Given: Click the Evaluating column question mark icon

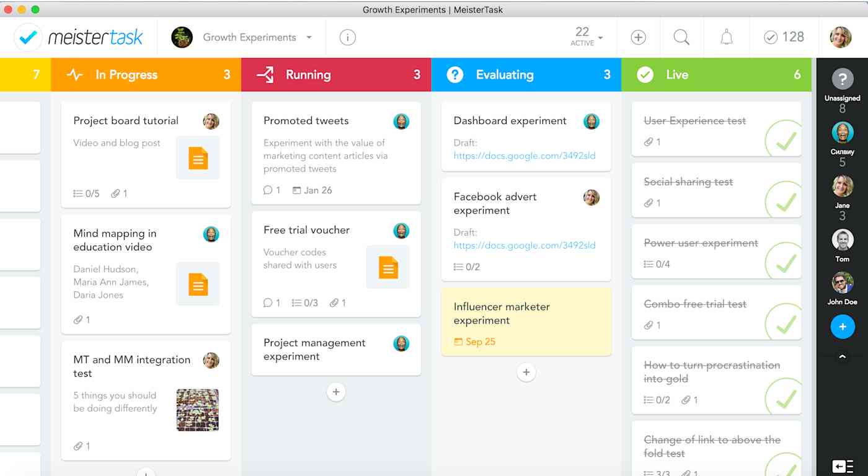Looking at the screenshot, I should coord(454,74).
